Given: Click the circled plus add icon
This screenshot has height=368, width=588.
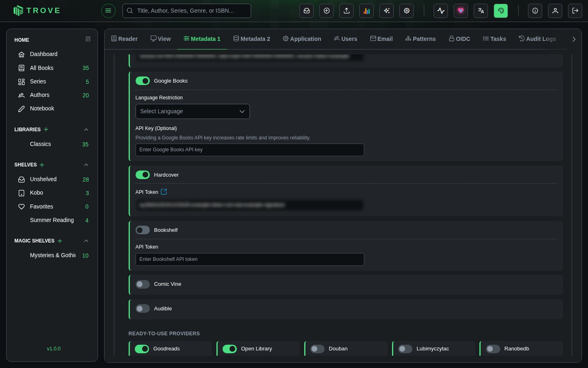Looking at the screenshot, I should tap(327, 11).
